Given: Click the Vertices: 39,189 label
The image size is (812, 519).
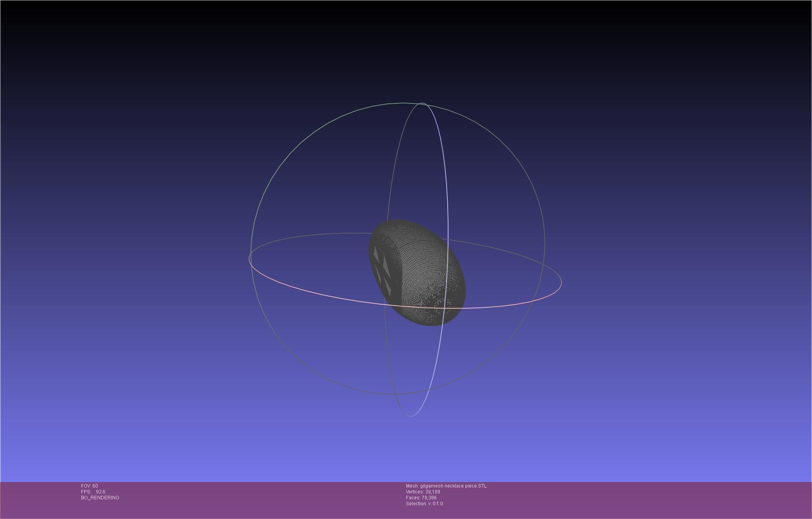Looking at the screenshot, I should (423, 492).
